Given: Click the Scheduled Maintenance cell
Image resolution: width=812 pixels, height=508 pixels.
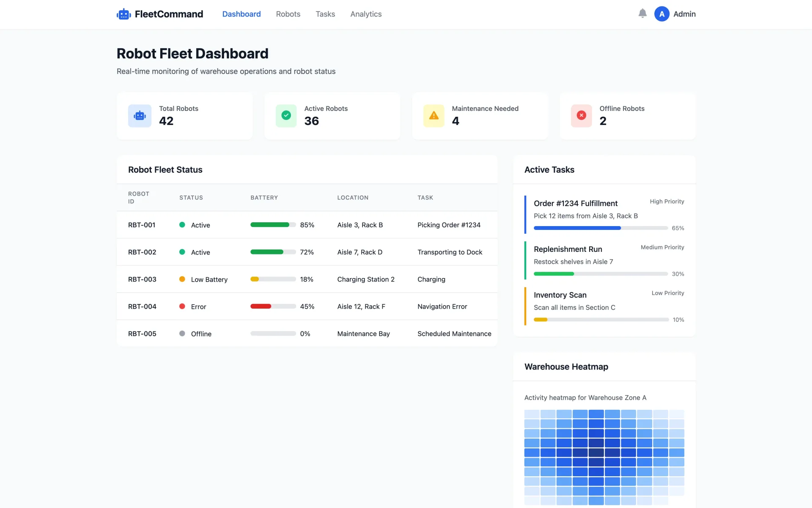Looking at the screenshot, I should (x=454, y=334).
